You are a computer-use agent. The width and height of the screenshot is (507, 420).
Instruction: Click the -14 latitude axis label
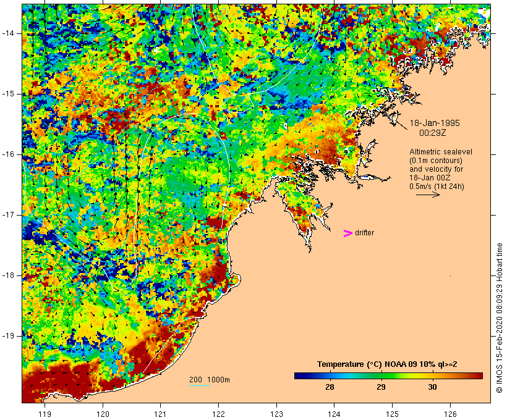8,33
